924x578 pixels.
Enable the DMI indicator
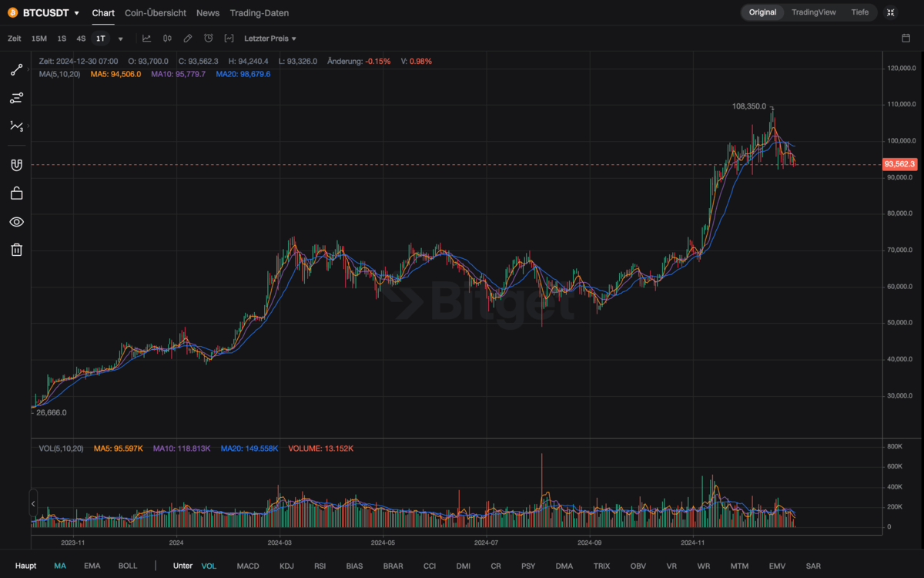tap(464, 566)
